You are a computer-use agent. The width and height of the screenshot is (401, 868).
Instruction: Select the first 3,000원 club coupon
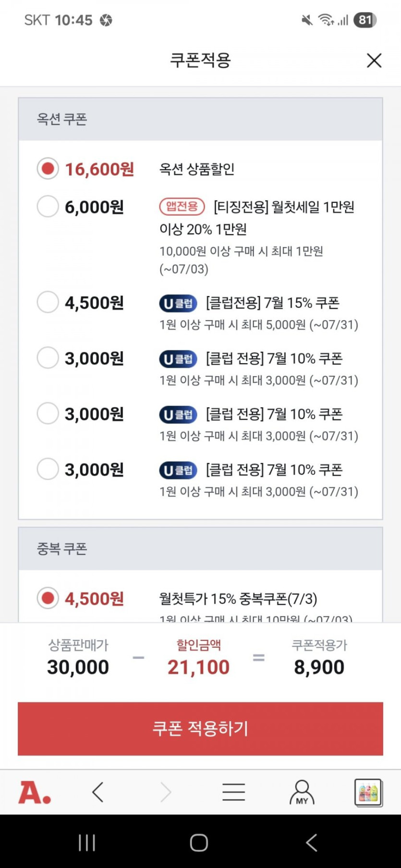(x=48, y=358)
